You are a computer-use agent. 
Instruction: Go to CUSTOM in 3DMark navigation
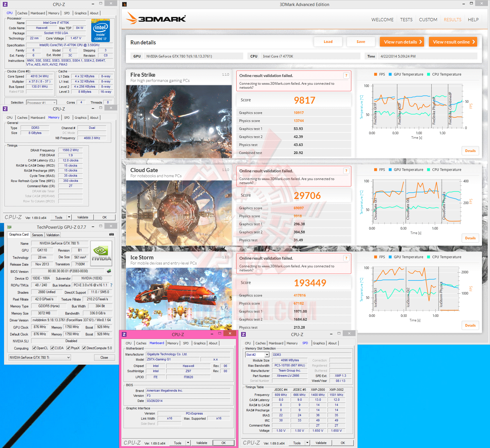[x=428, y=20]
